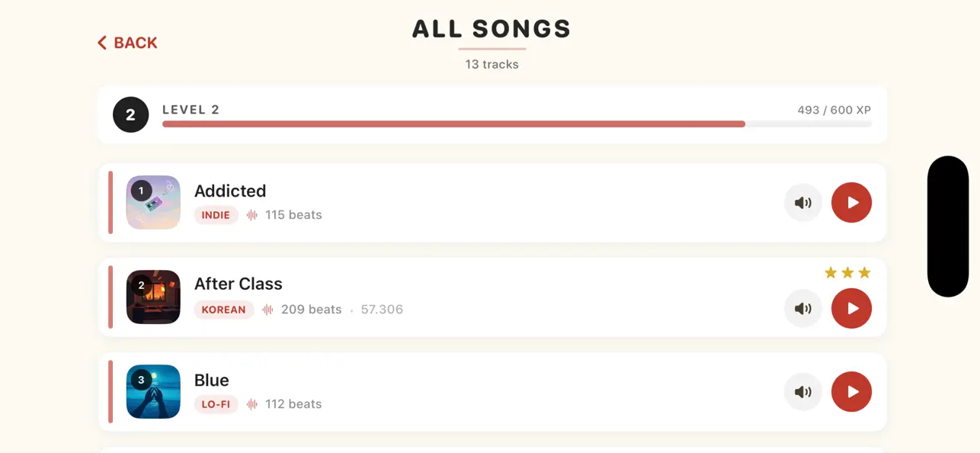Click the three gold stars rating

[x=847, y=273]
